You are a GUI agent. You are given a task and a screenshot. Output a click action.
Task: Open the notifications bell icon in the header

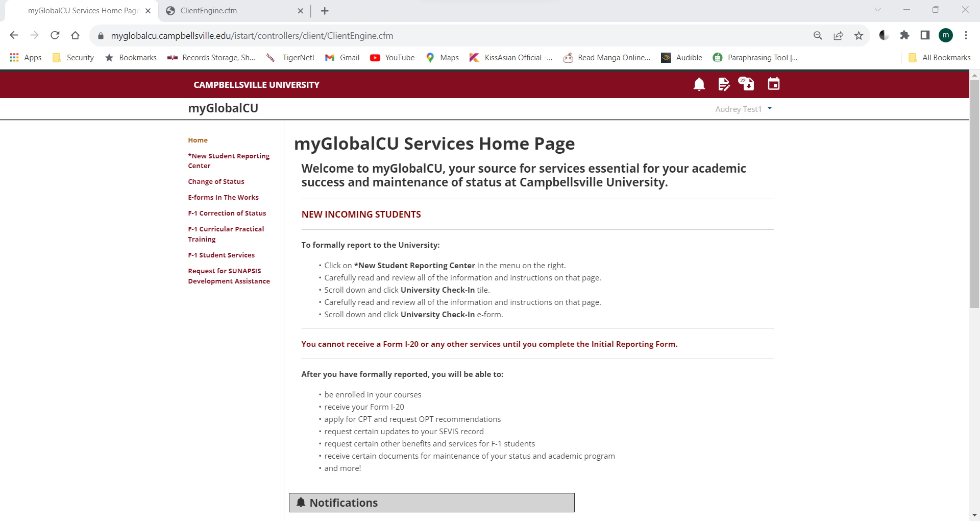(698, 84)
